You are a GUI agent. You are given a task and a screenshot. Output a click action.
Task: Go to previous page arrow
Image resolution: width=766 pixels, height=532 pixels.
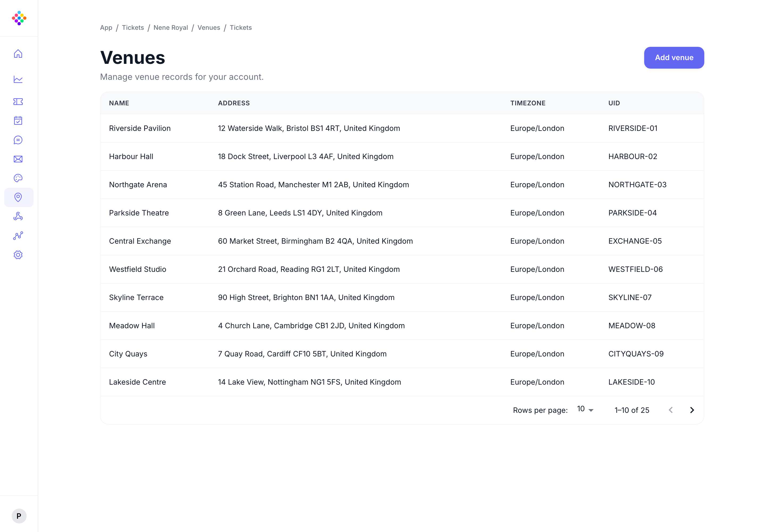pyautogui.click(x=671, y=410)
